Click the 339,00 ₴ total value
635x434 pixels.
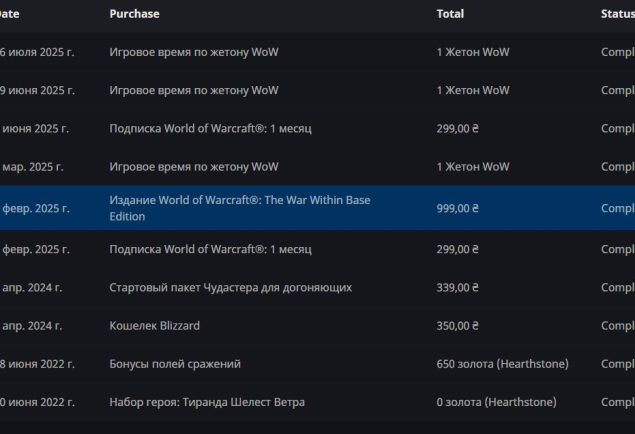coord(458,287)
